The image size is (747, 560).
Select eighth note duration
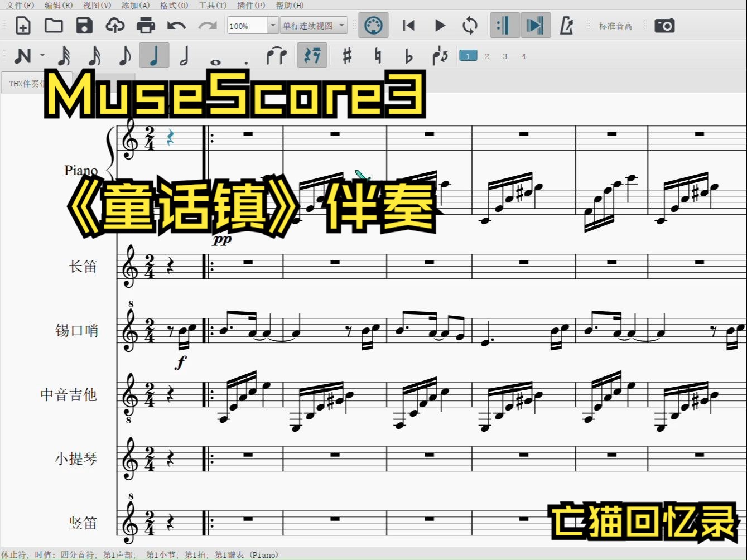125,56
